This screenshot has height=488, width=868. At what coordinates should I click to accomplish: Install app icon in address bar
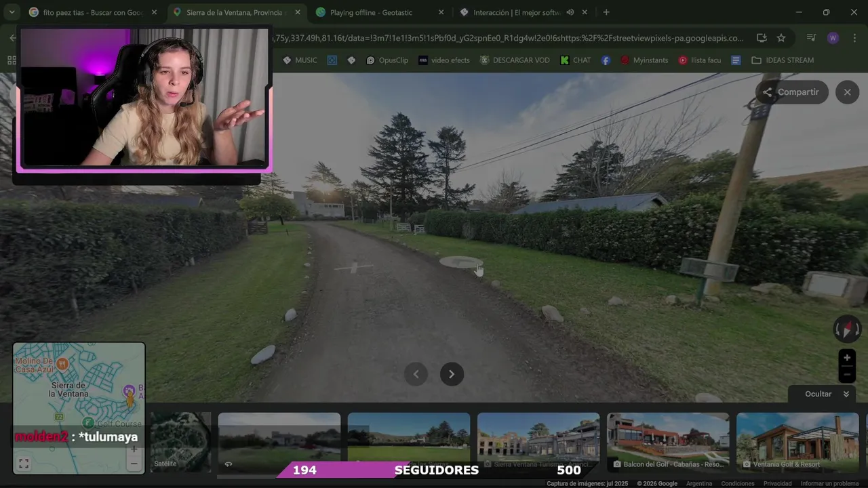click(762, 38)
